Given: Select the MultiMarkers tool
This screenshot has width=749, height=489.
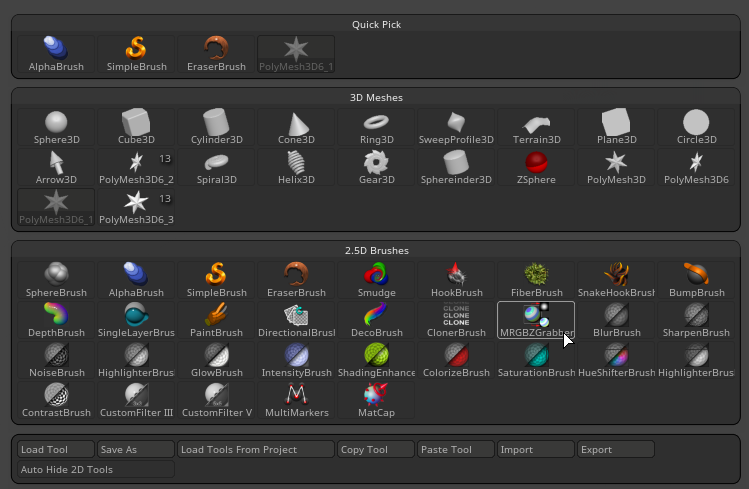Looking at the screenshot, I should coord(296,399).
